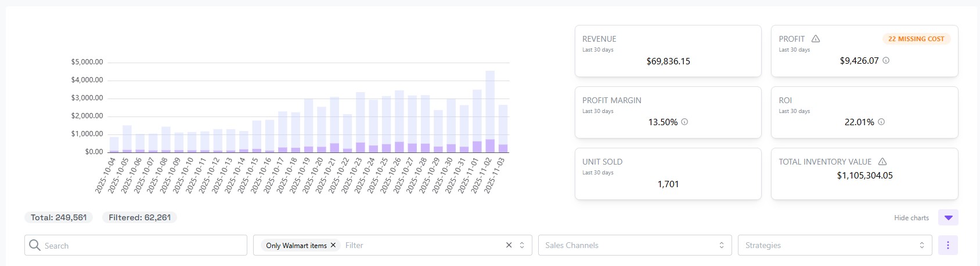980x266 pixels.
Task: Click the Profit warning triangle icon
Action: (816, 39)
